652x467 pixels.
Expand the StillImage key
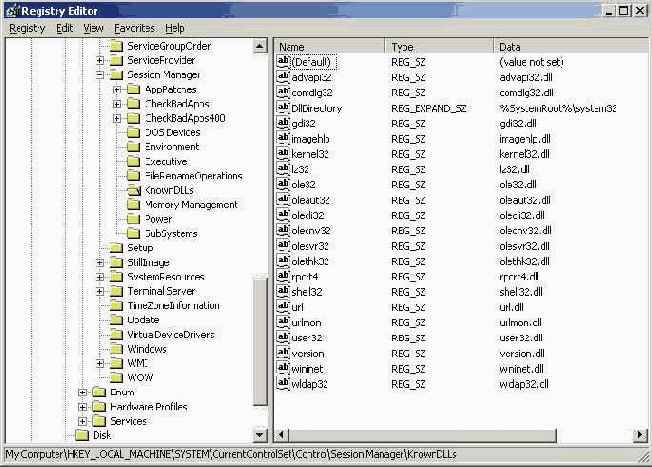click(x=100, y=262)
